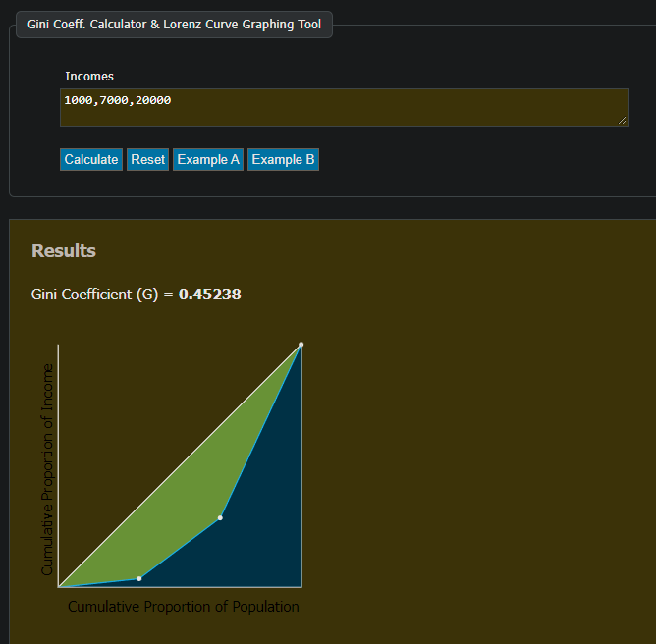Image resolution: width=656 pixels, height=644 pixels.
Task: Click the "Gini Coefficient (G) =" label text
Action: (102, 295)
